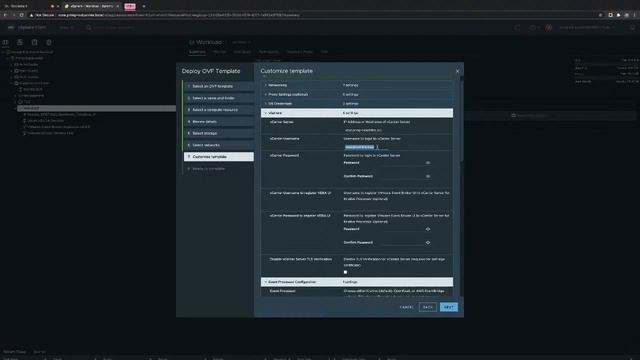Refresh vSphere Client with header refresh icon

point(518,28)
